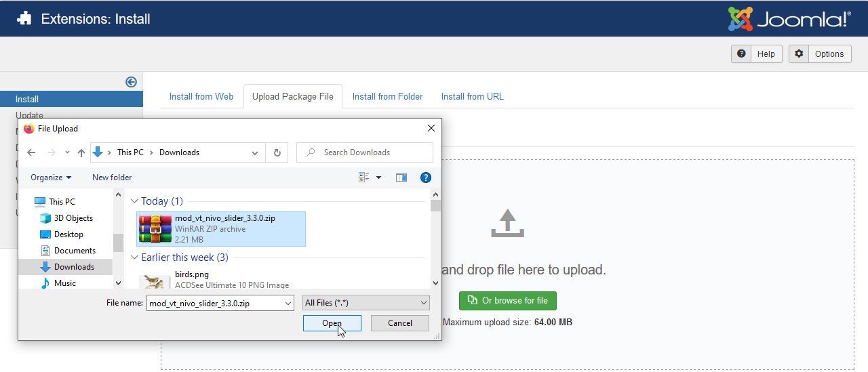Open file dialog help question mark icon
The image size is (868, 372).
tap(426, 178)
